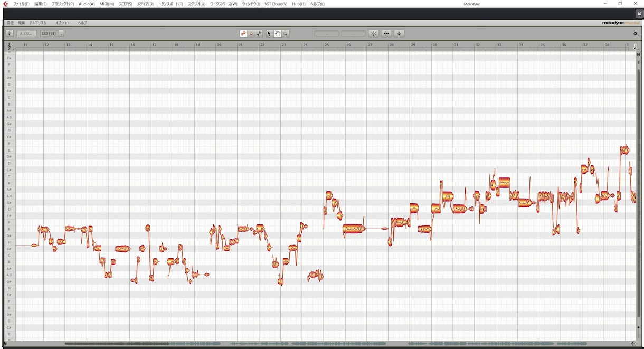This screenshot has height=349, width=644.
Task: Select the Melodyne main arrow tool
Action: (269, 33)
